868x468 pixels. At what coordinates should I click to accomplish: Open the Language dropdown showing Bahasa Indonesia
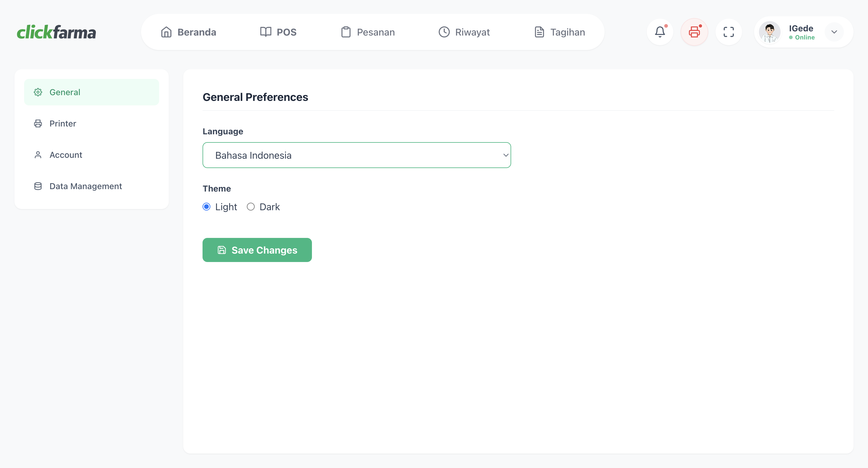coord(357,155)
